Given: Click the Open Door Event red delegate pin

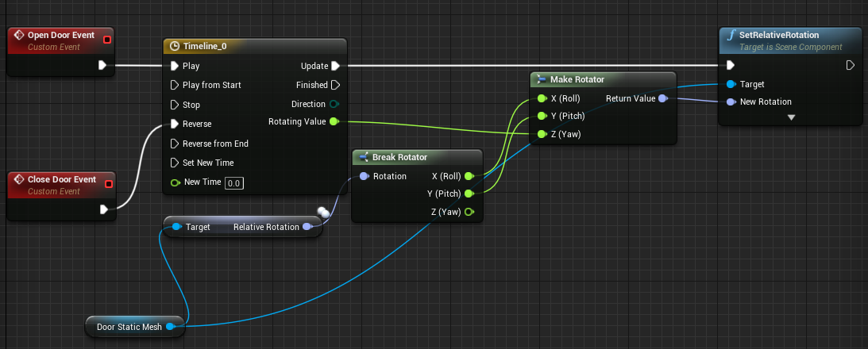Looking at the screenshot, I should coord(107,40).
